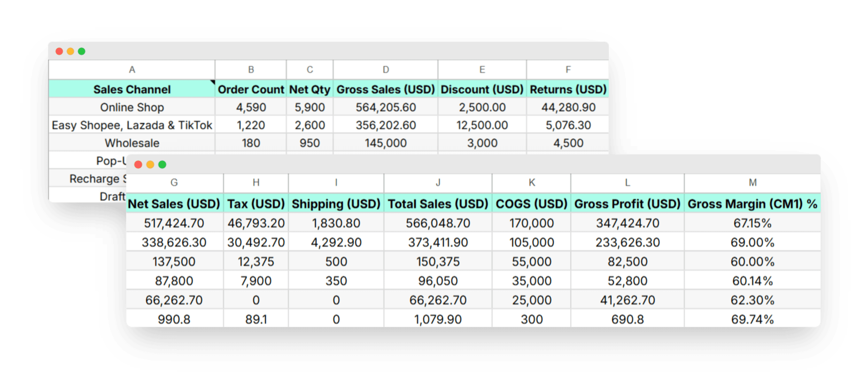Click the Gross Margin (CM1) % header cell

(753, 204)
